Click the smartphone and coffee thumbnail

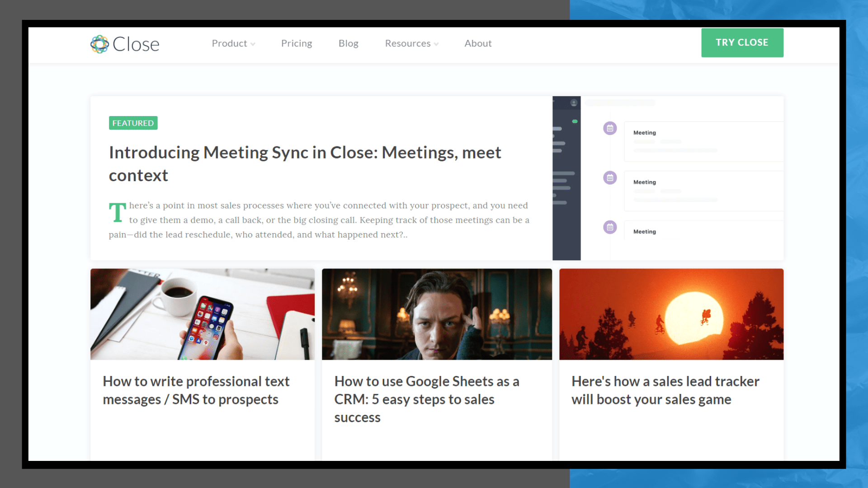202,314
